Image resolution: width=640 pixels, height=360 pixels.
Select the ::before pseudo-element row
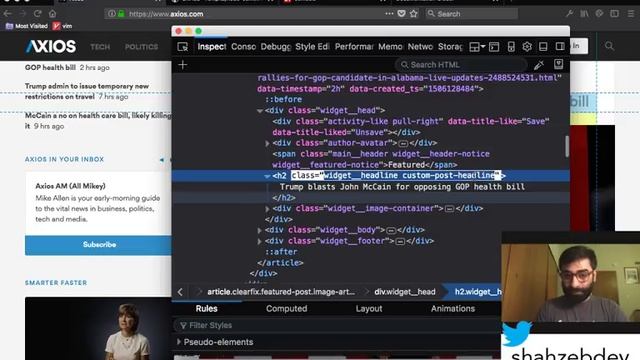pos(283,99)
